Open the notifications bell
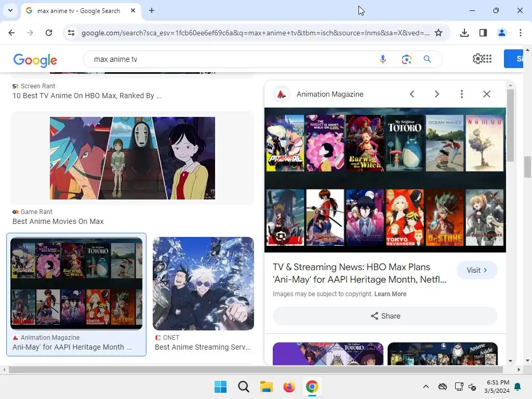The height and width of the screenshot is (399, 532). click(518, 387)
